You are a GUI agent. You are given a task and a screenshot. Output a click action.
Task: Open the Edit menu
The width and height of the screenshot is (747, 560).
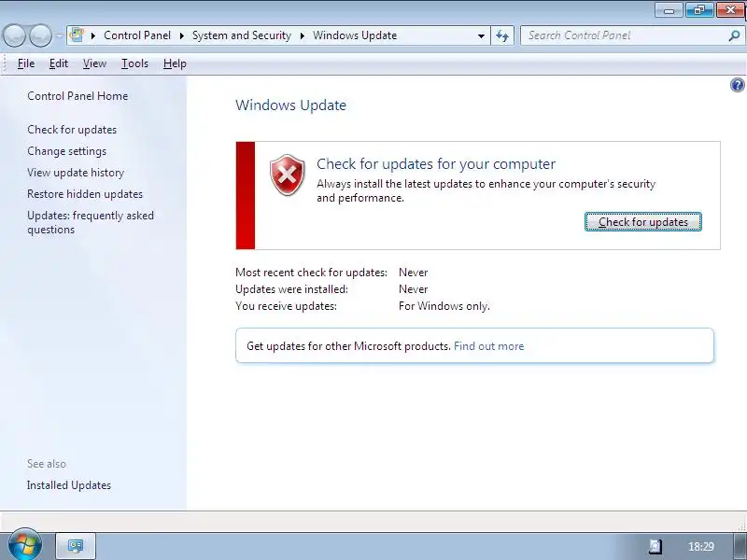59,63
